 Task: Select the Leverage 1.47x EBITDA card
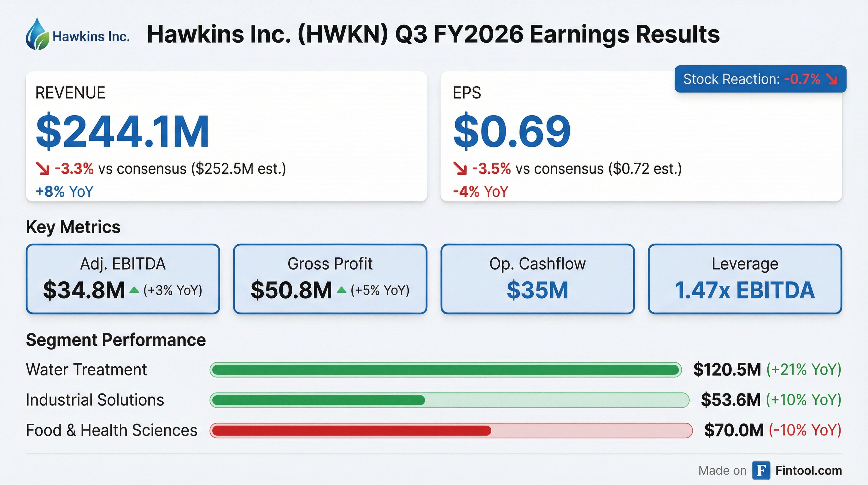click(745, 279)
